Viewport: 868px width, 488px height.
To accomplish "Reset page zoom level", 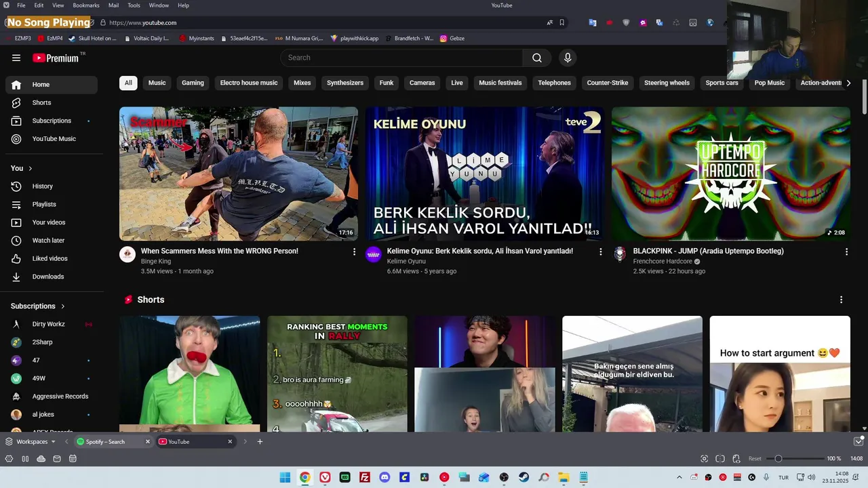I will pyautogui.click(x=755, y=459).
